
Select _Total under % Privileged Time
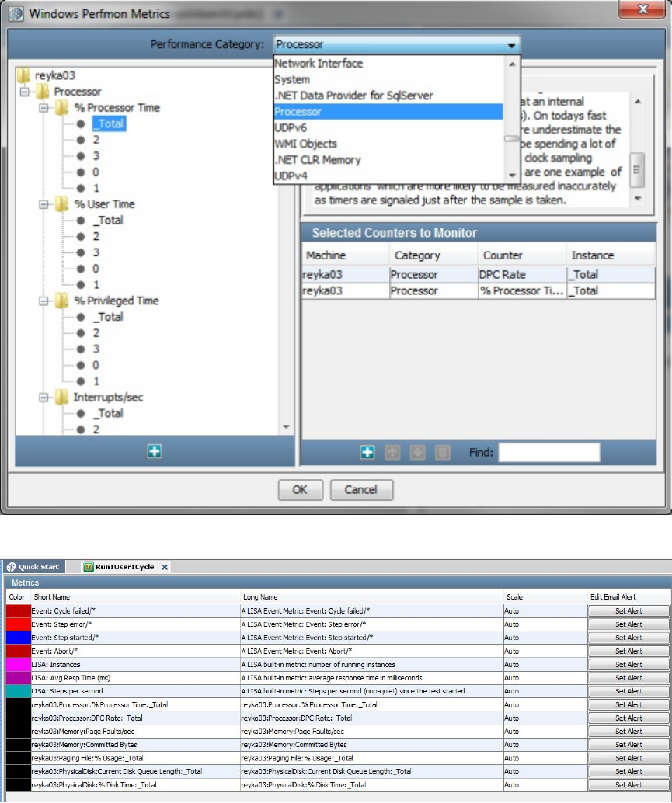(109, 317)
